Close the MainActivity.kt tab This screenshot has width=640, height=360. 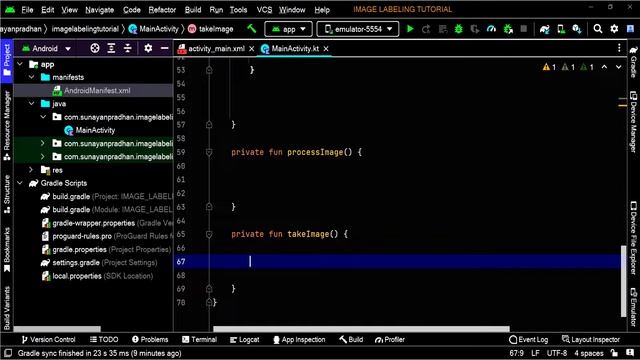point(326,49)
